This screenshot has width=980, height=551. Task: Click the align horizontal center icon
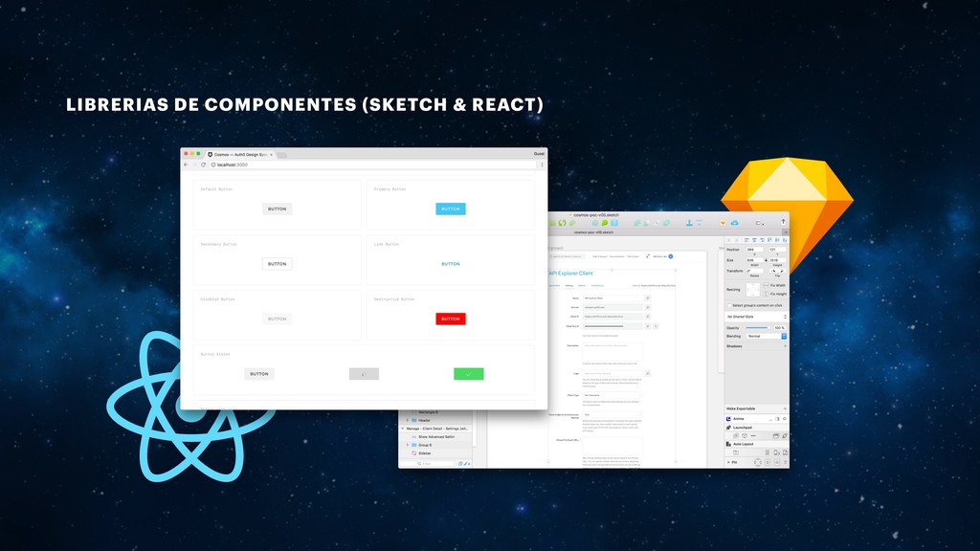point(754,240)
